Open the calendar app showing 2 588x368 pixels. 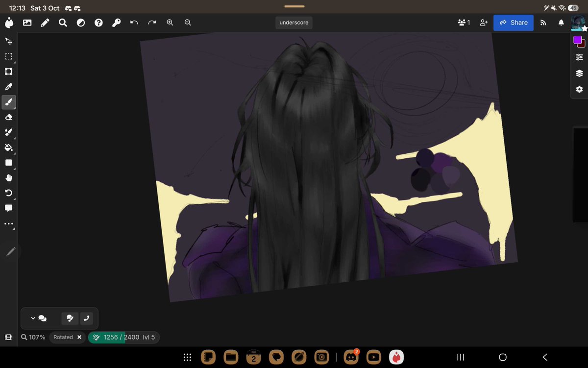pos(253,357)
